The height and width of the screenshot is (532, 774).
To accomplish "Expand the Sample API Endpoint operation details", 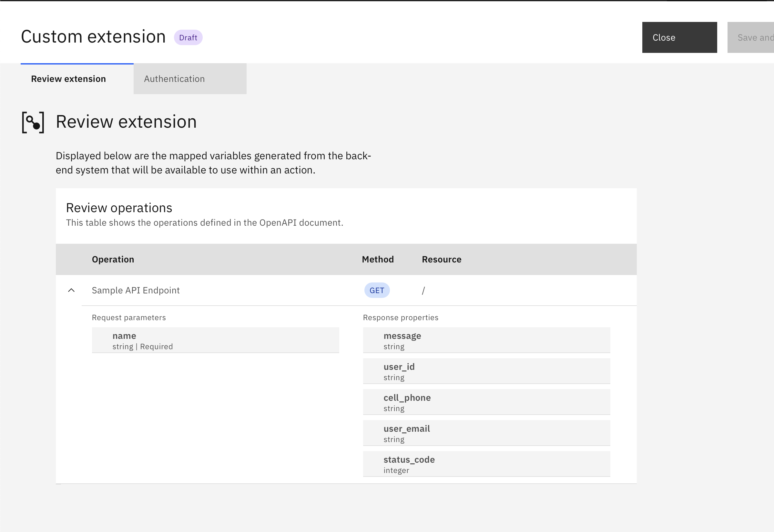I will (71, 290).
